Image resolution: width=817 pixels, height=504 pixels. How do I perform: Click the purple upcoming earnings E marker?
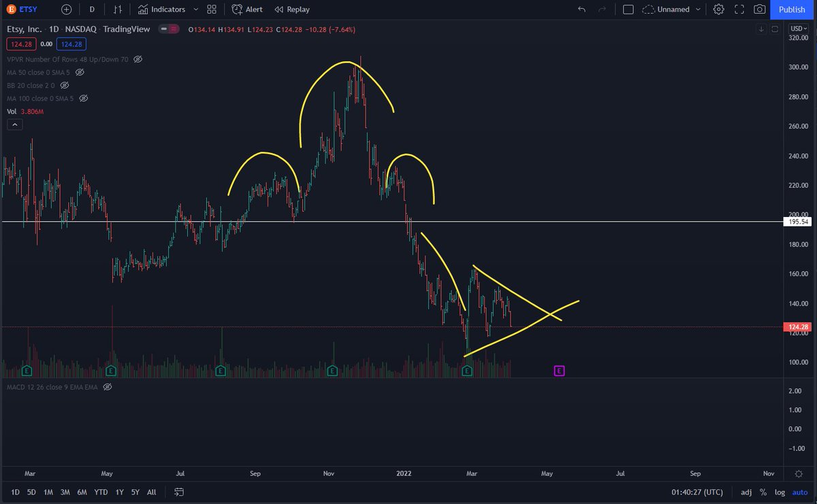tap(559, 371)
